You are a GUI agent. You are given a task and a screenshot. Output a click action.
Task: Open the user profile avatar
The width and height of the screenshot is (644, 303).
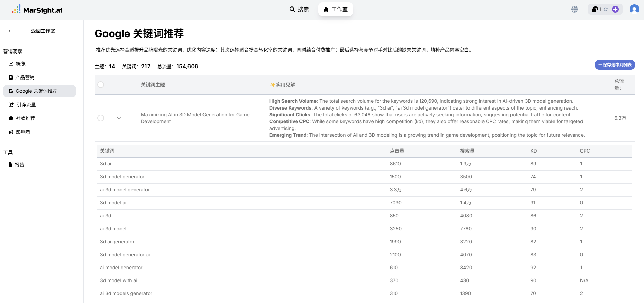634,9
